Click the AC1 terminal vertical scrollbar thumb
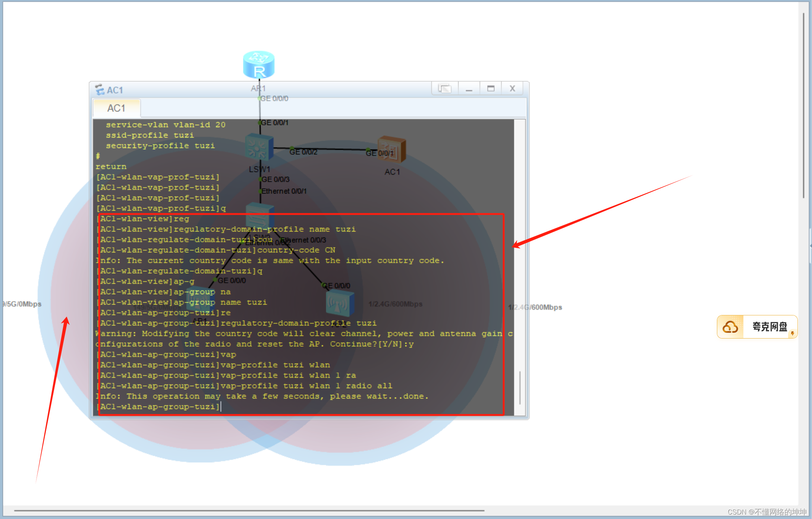Screen dimensions: 812x519 click(x=520, y=388)
